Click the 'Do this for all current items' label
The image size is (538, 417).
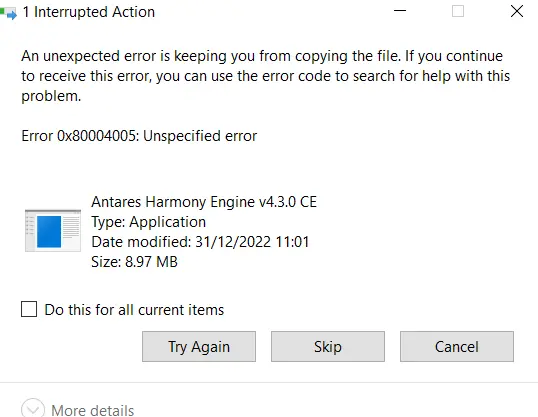tap(134, 310)
